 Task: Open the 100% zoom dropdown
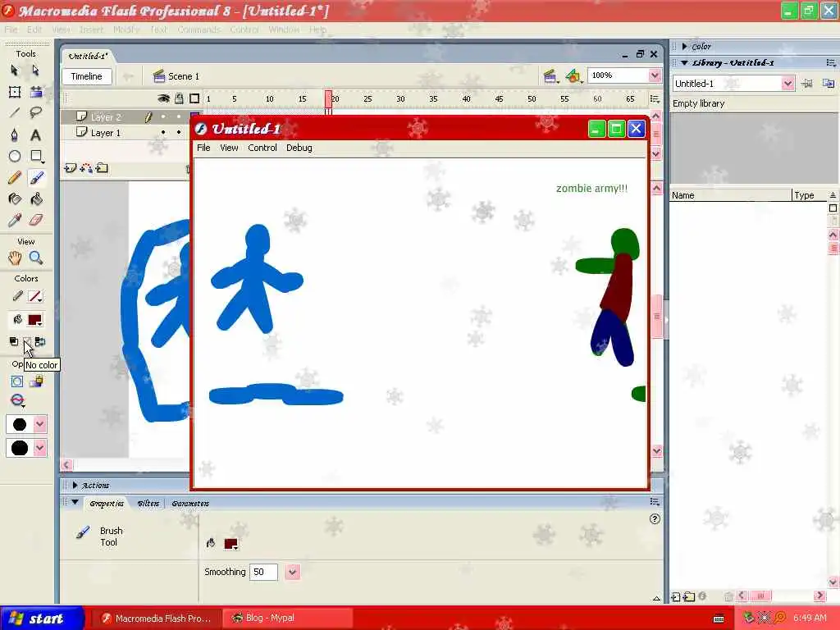pos(655,75)
